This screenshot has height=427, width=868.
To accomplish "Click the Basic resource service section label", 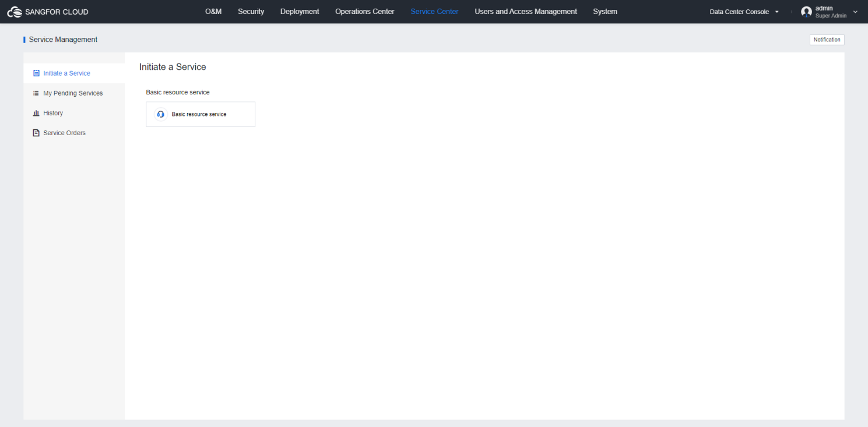I will pyautogui.click(x=178, y=92).
